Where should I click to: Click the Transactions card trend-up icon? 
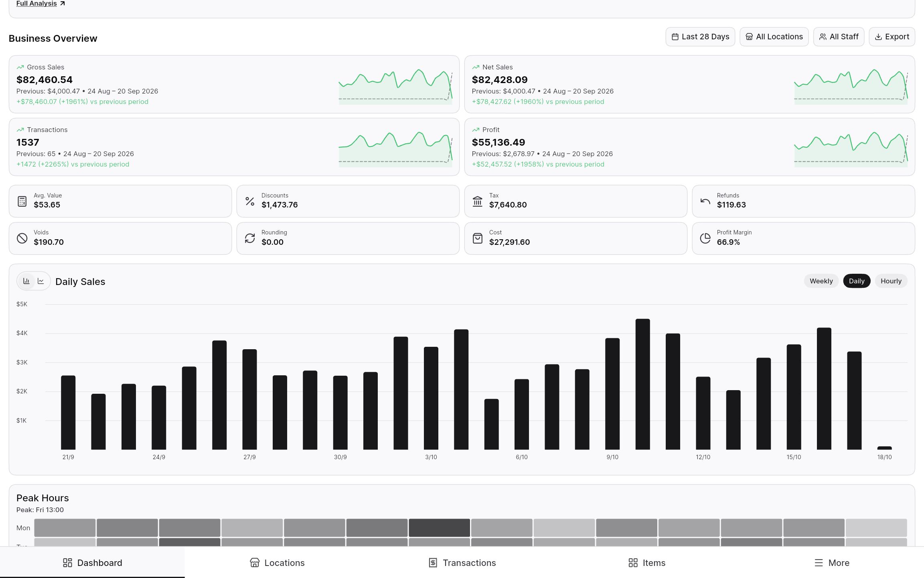(20, 130)
